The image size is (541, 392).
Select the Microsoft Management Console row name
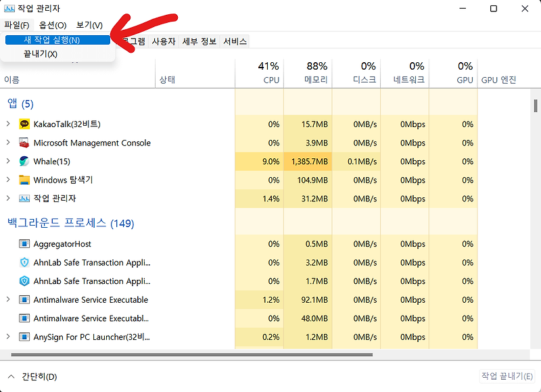92,143
